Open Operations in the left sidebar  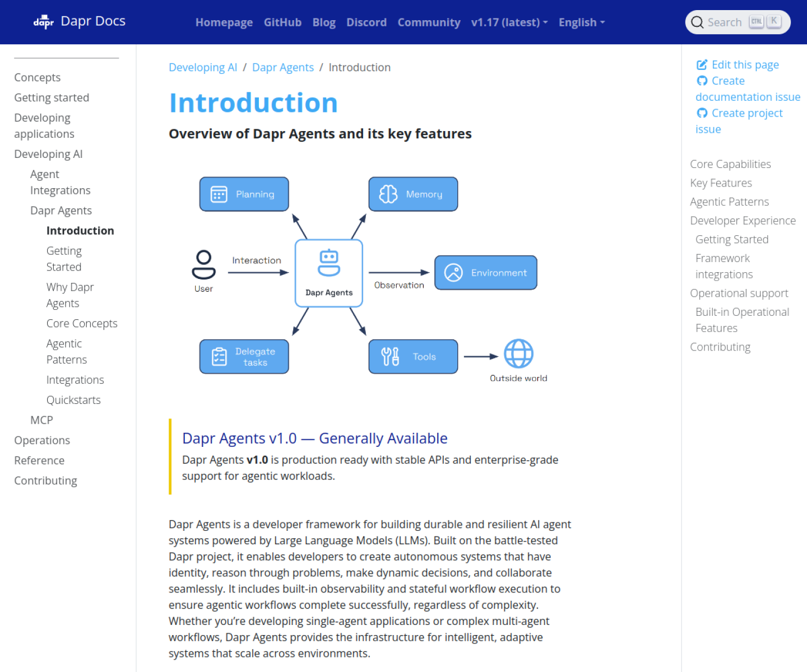point(42,440)
